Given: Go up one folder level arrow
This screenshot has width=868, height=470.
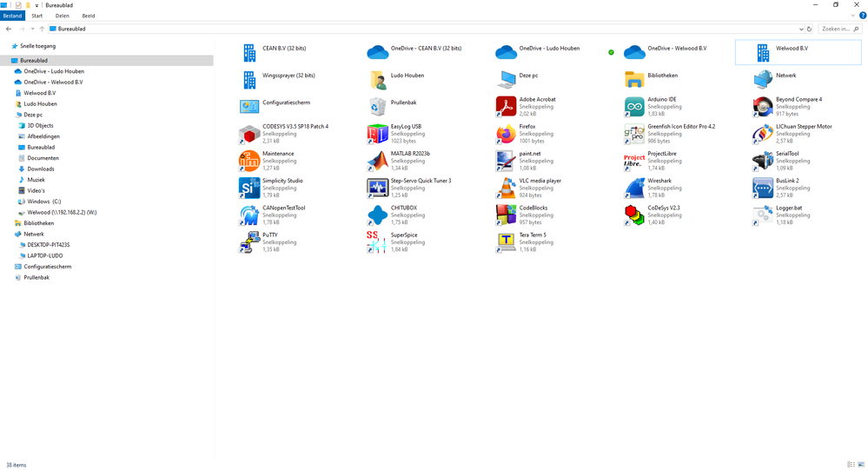Looking at the screenshot, I should click(x=42, y=29).
